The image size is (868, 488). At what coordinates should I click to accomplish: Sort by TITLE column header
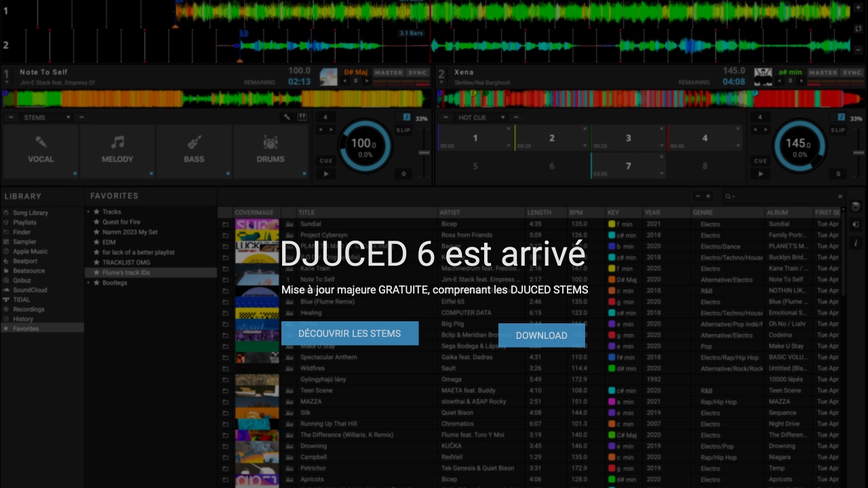click(367, 212)
